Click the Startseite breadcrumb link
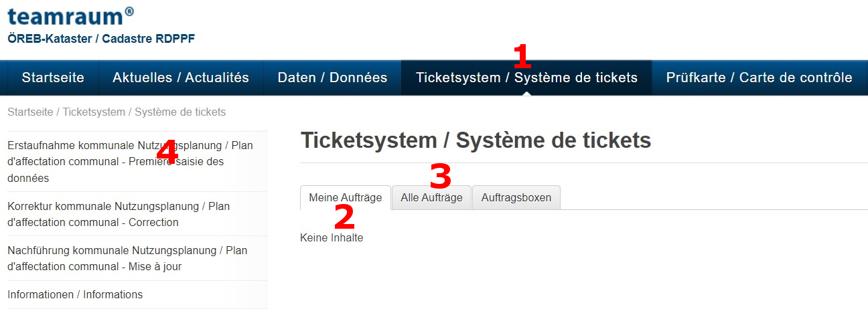This screenshot has width=868, height=317. [x=30, y=112]
